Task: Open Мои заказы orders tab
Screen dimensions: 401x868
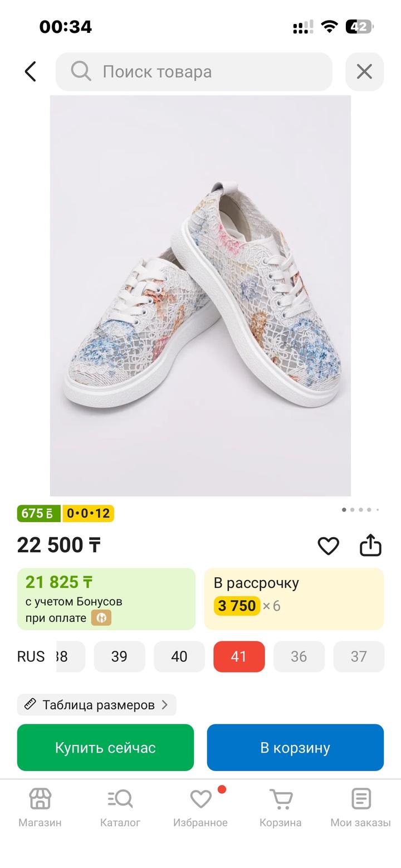Action: pyautogui.click(x=360, y=807)
